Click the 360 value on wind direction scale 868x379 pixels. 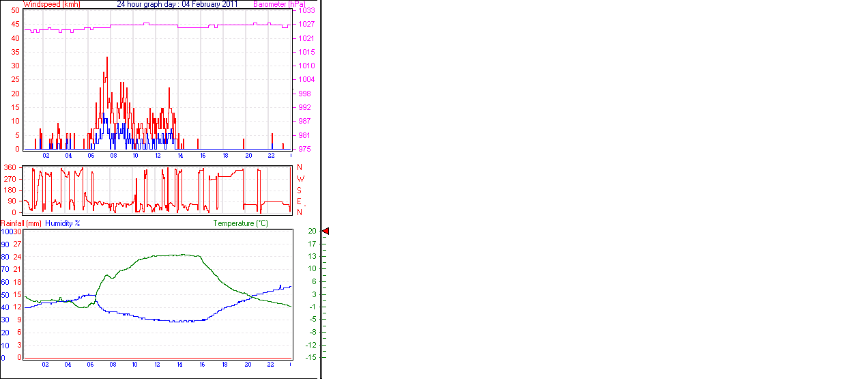click(x=10, y=167)
